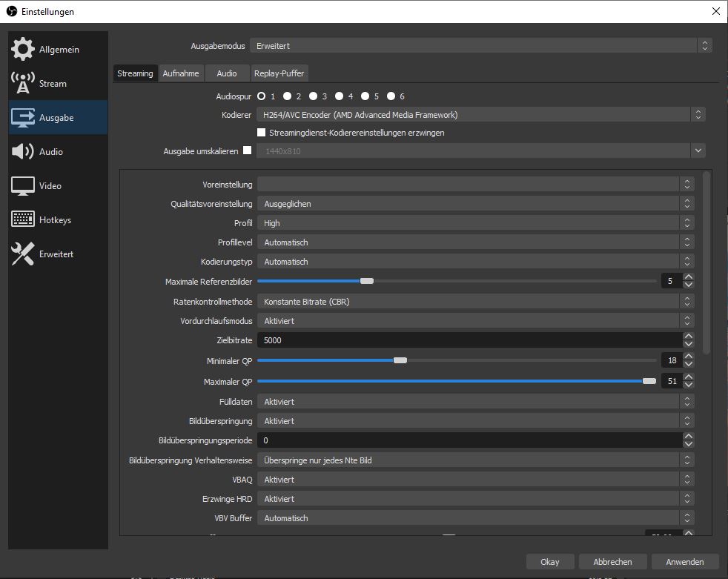Open Audio settings via speaker icon
The width and height of the screenshot is (728, 579).
pyautogui.click(x=23, y=151)
